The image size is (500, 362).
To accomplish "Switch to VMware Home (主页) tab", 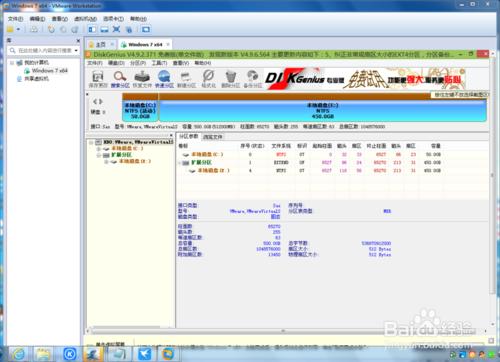I will [101, 44].
